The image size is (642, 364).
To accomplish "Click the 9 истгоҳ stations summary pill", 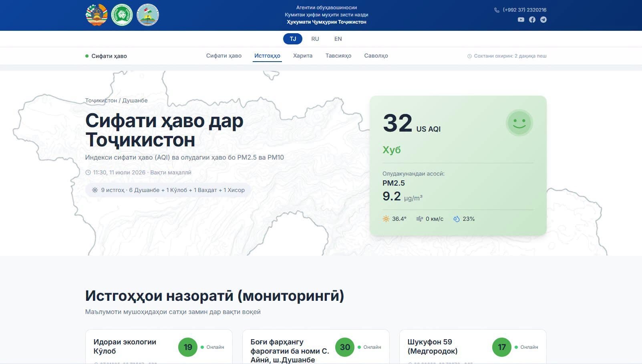I will [168, 190].
